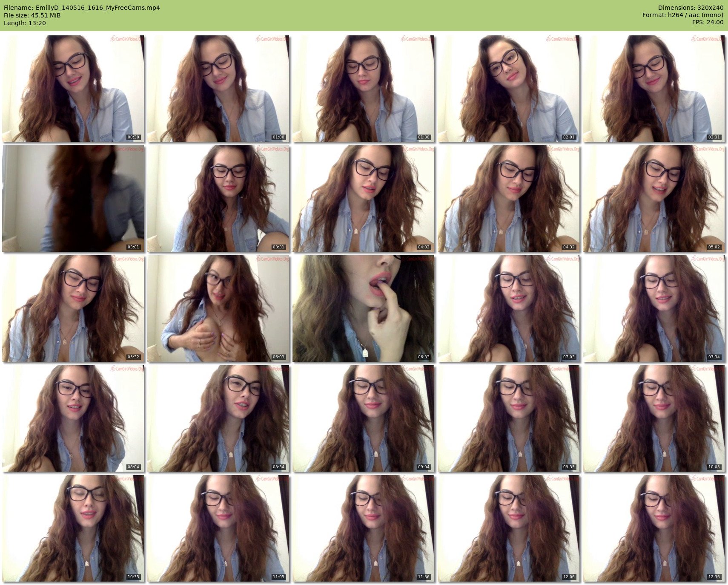The image size is (728, 585).
Task: Click the Dimensions 320x240 label
Action: pyautogui.click(x=691, y=8)
